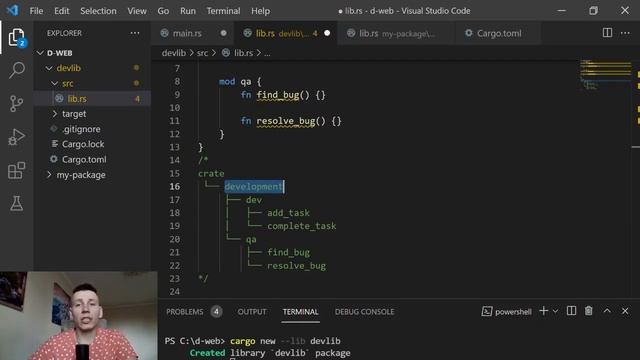Maximize the panel with up chevron
The height and width of the screenshot is (360, 640).
(607, 311)
